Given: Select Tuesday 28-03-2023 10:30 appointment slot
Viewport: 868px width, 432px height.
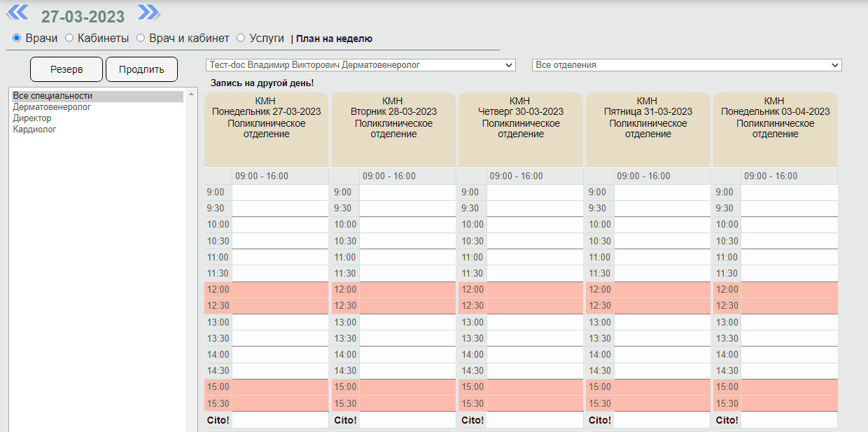Looking at the screenshot, I should pos(407,241).
